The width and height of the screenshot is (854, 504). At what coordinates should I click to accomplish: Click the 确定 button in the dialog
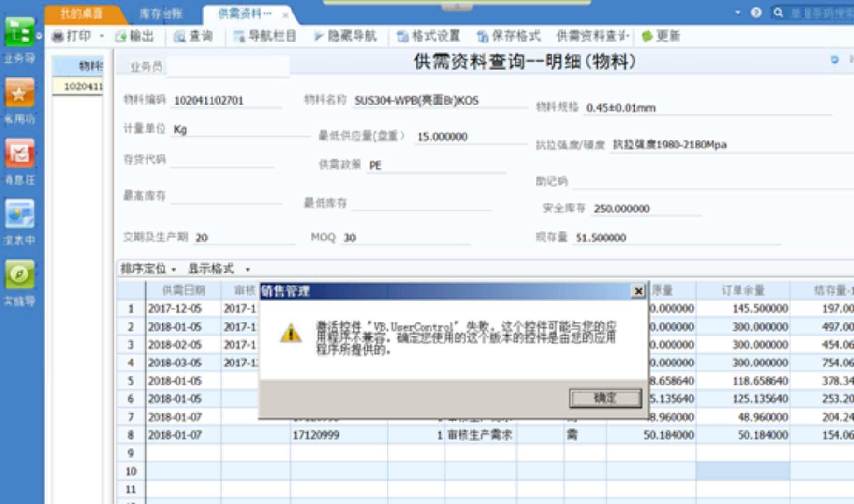[605, 398]
